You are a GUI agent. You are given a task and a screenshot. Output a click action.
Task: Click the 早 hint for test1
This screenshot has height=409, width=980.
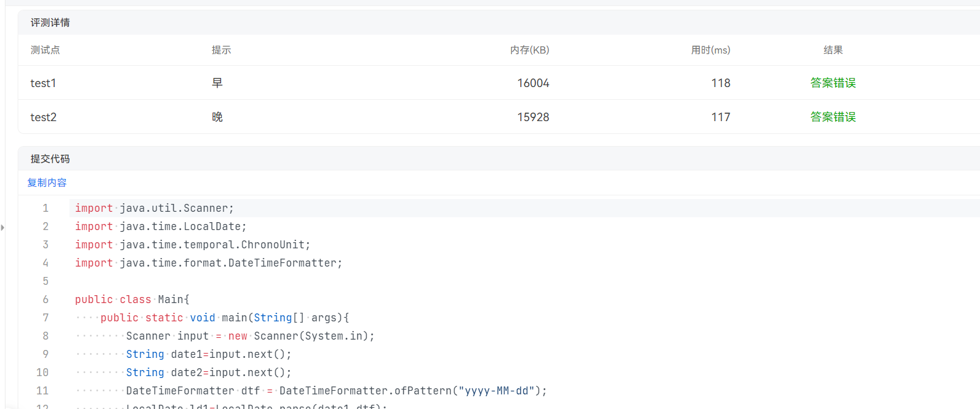click(x=217, y=83)
